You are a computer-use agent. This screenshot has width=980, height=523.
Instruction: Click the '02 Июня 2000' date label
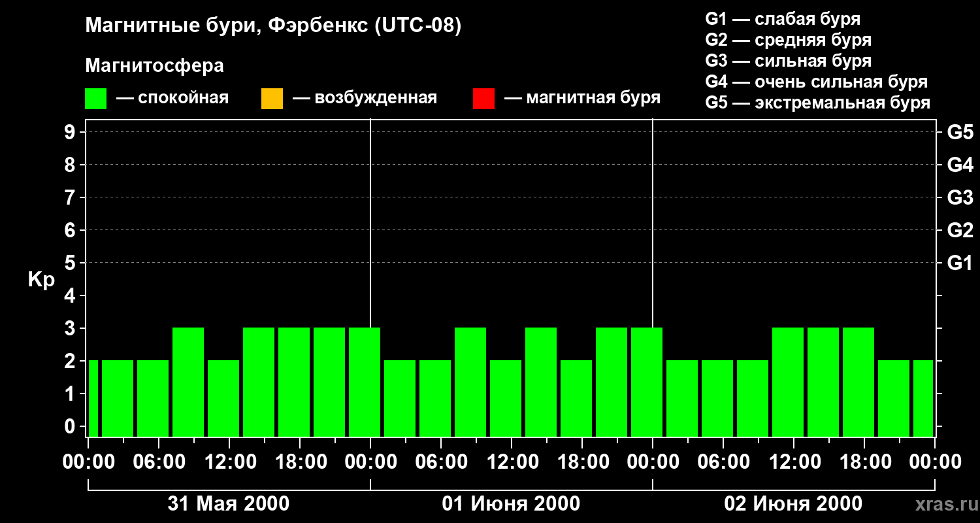pyautogui.click(x=793, y=504)
